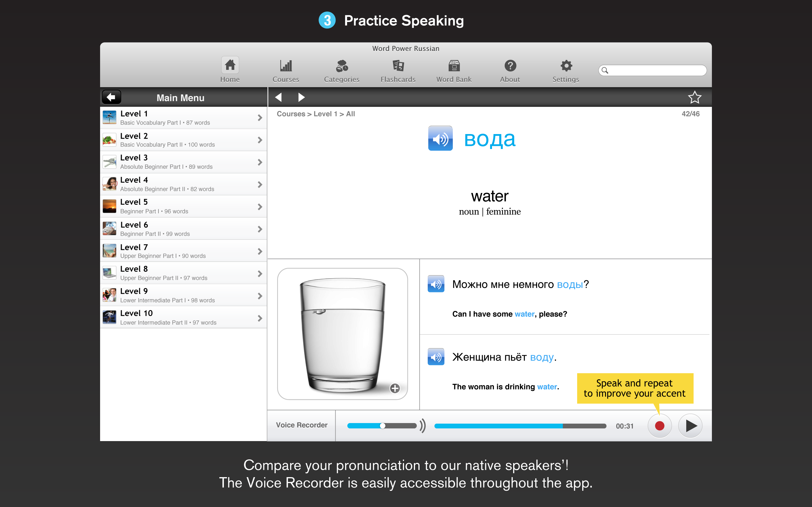Screen dimensions: 812x507
Task: Select the Categories tab
Action: pos(341,70)
